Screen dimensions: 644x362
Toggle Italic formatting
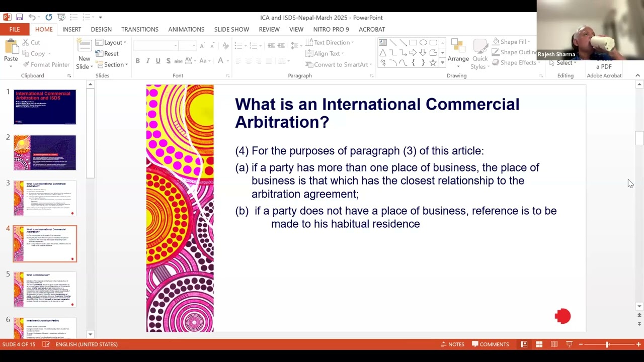tap(147, 61)
